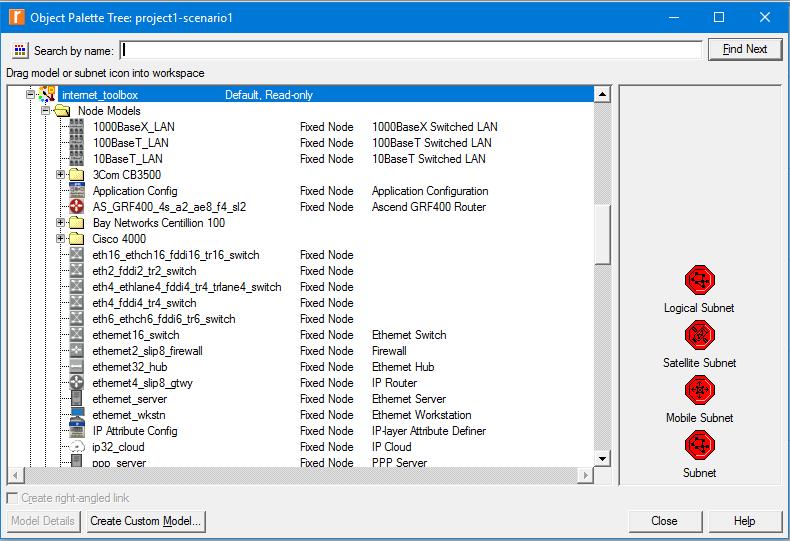
Task: Click the Riverbed app icon in title bar
Action: [x=17, y=17]
